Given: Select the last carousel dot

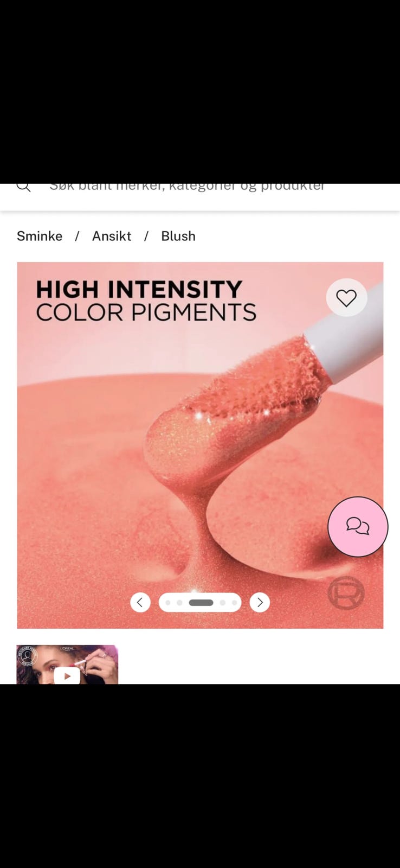Looking at the screenshot, I should click(234, 603).
